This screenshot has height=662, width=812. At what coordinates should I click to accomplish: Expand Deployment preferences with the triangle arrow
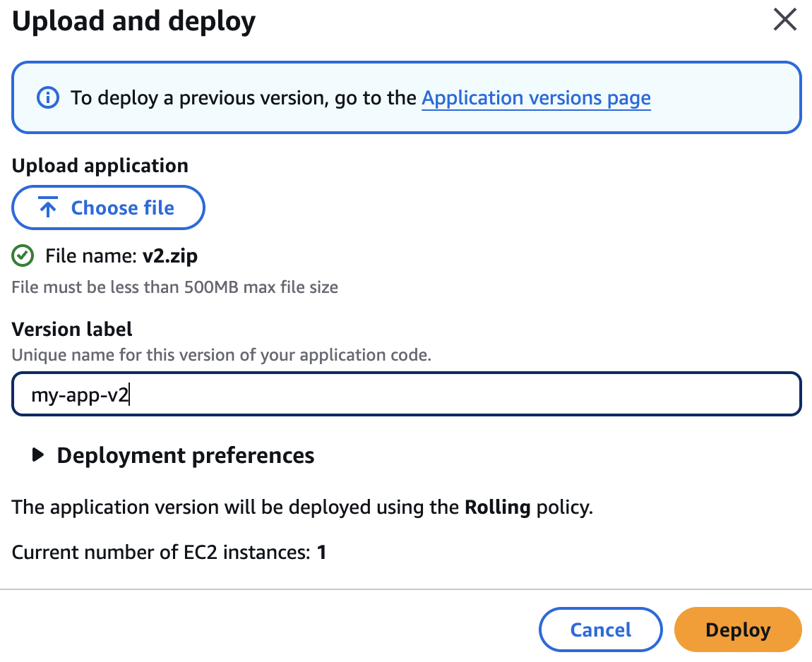(38, 456)
